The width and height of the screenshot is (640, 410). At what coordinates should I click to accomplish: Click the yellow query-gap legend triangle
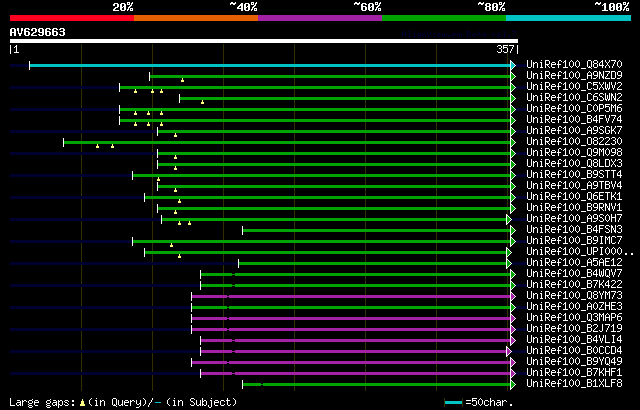(x=82, y=403)
